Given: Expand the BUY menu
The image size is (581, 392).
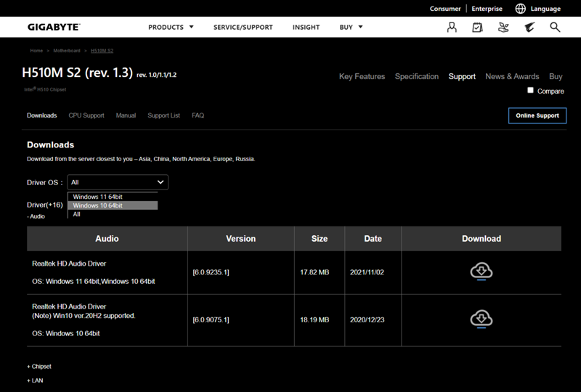Looking at the screenshot, I should [x=351, y=27].
